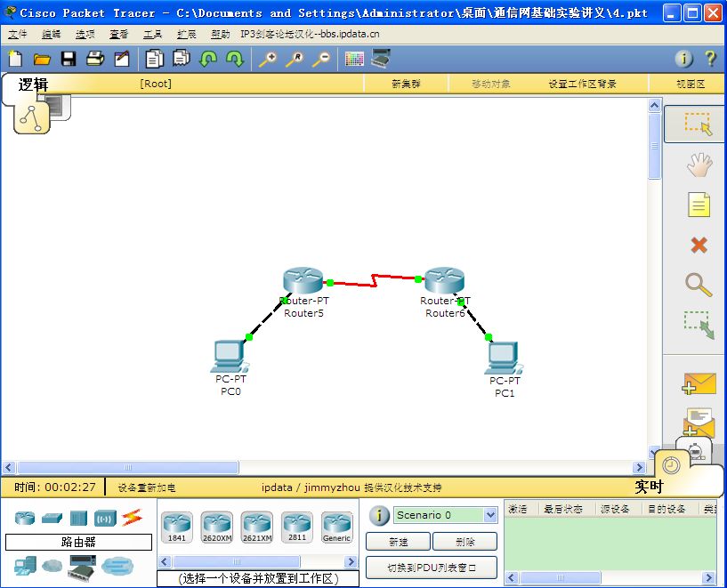Image resolution: width=727 pixels, height=588 pixels.
Task: Open an existing file via folder icon
Action: (x=42, y=59)
